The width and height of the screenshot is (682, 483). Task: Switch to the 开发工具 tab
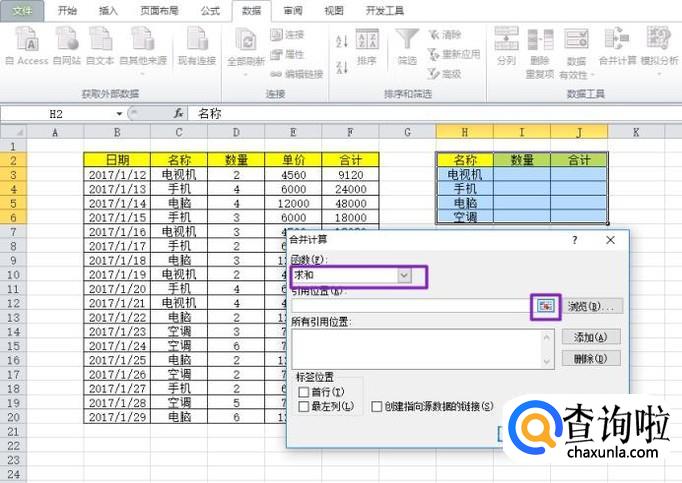tap(385, 10)
